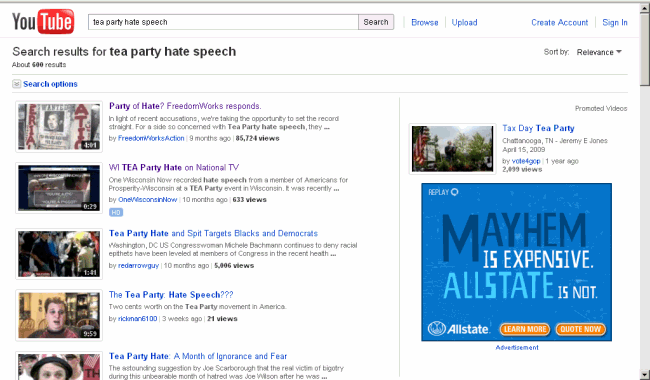Click the Sign In link

pos(615,22)
